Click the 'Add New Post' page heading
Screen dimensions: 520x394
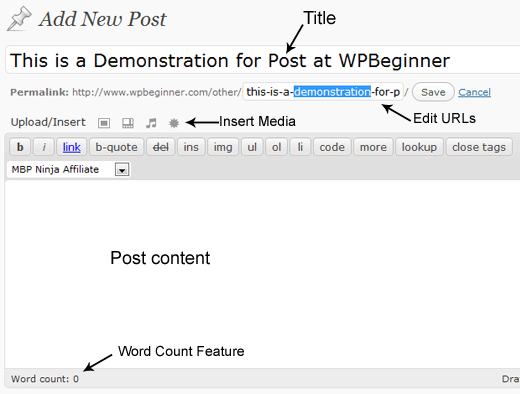(x=102, y=19)
